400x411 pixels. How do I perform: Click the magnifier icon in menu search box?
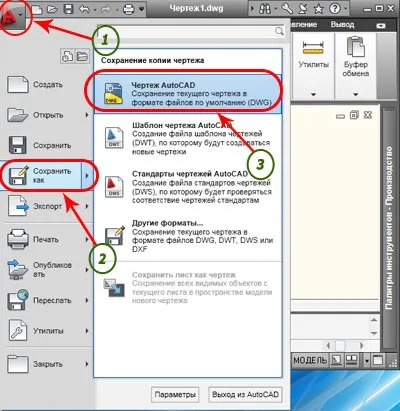pyautogui.click(x=279, y=31)
